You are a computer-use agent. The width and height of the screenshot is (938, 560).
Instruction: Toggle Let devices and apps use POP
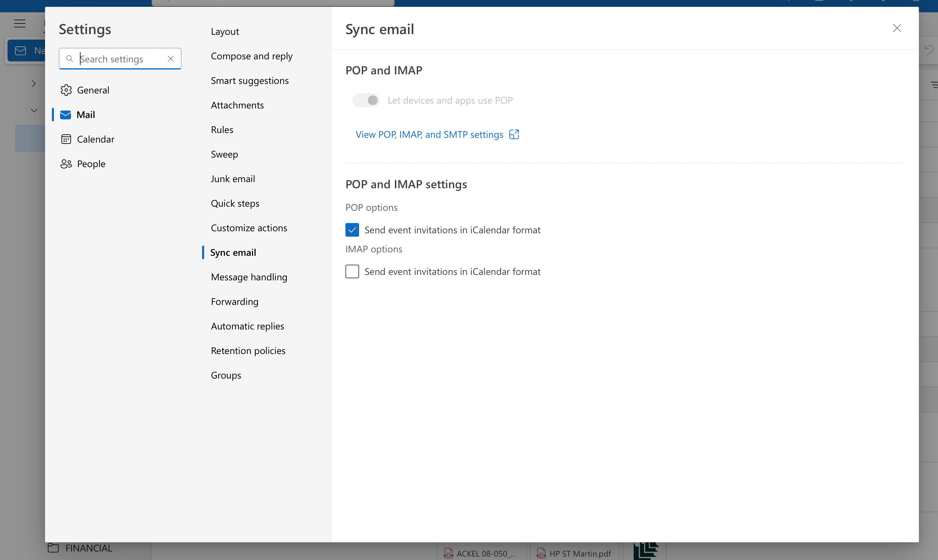(366, 100)
